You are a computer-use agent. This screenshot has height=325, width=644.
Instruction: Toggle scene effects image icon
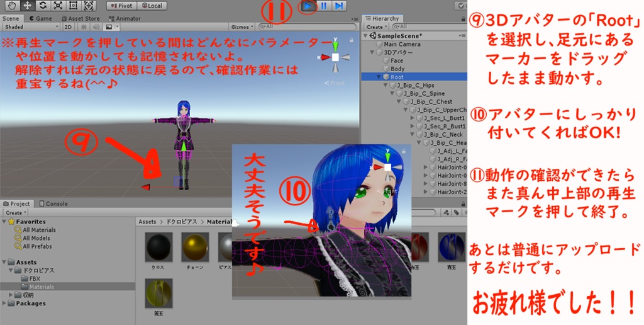pos(108,26)
